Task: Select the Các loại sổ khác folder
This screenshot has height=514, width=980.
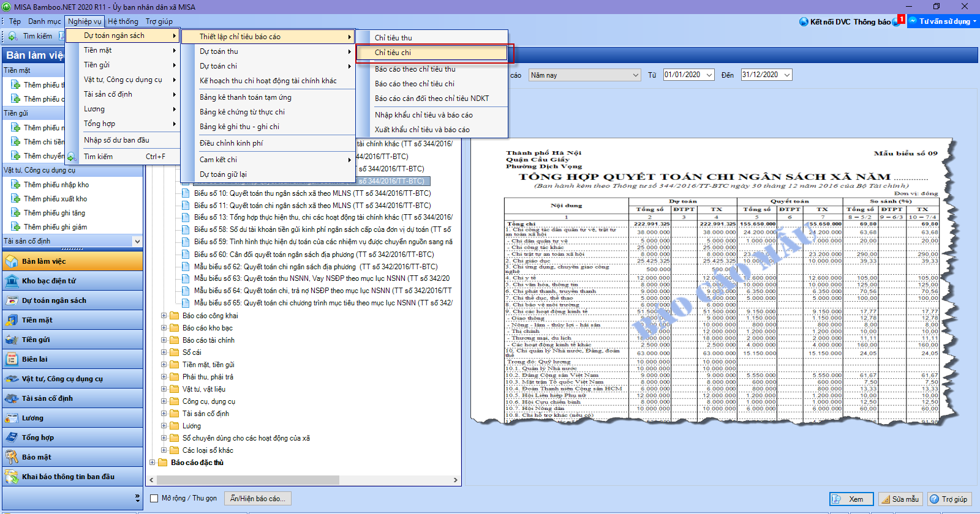Action: point(208,450)
